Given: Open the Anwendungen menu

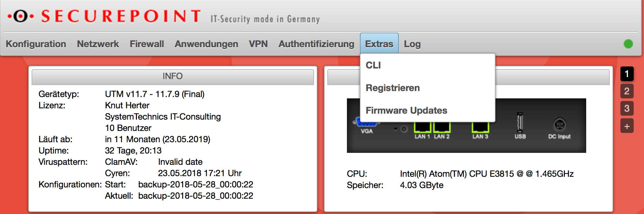Looking at the screenshot, I should (x=206, y=44).
